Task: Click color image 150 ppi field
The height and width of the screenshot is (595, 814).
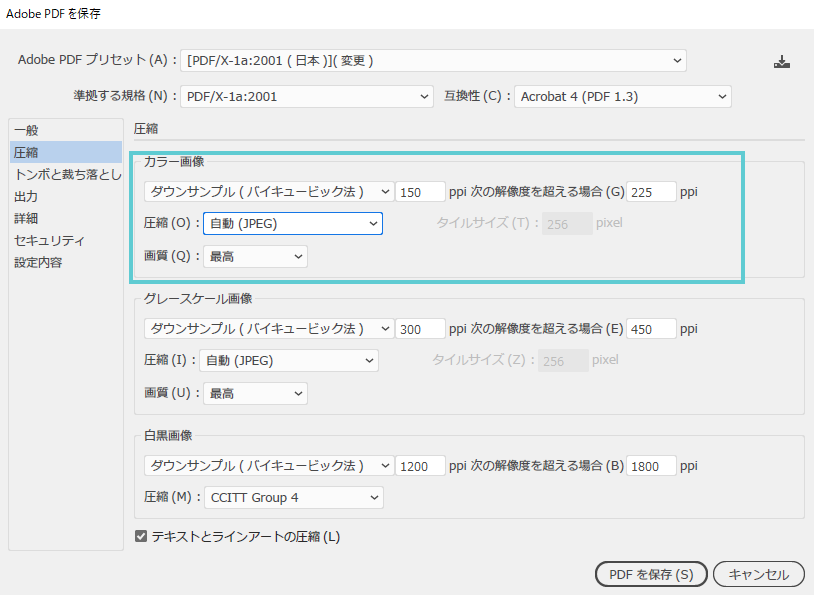Action: click(420, 192)
